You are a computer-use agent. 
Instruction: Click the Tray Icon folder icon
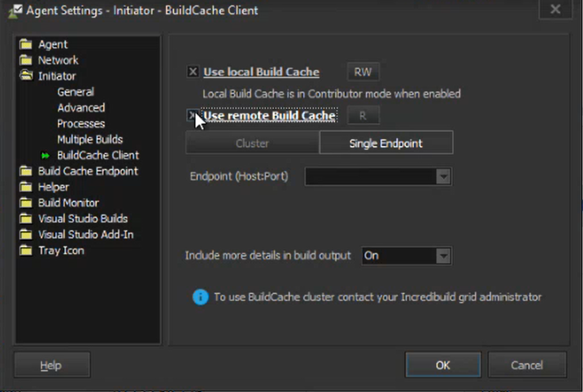[25, 250]
